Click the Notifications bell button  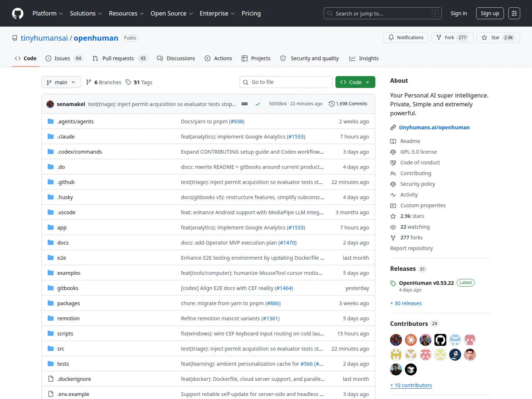[406, 38]
